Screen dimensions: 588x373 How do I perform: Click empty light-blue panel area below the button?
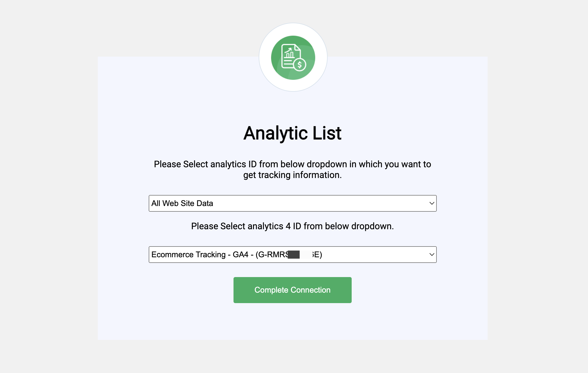pyautogui.click(x=293, y=323)
